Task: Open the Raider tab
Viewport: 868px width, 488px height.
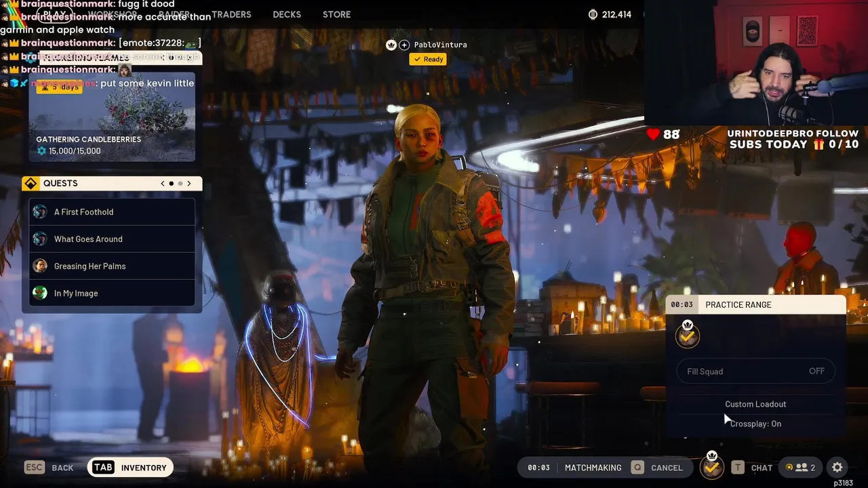Action: 174,14
